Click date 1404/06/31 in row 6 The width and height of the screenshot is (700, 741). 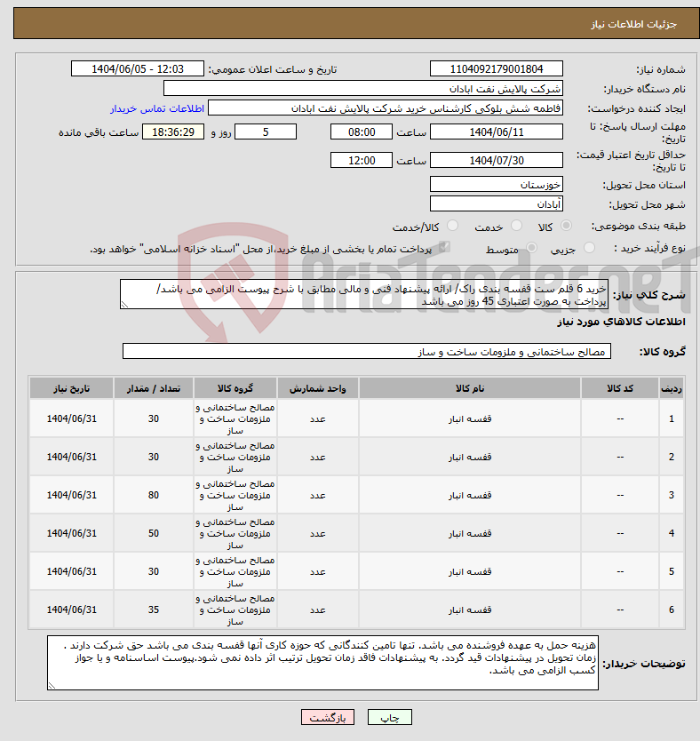71,610
